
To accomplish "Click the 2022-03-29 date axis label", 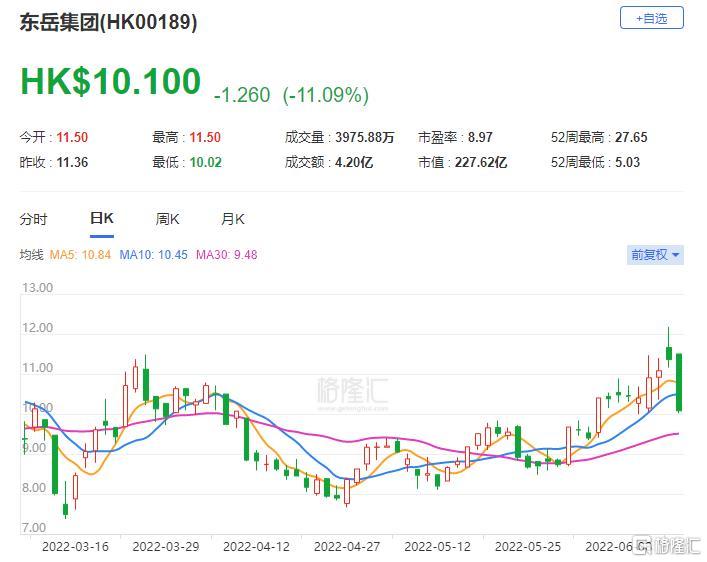I will 166,547.
